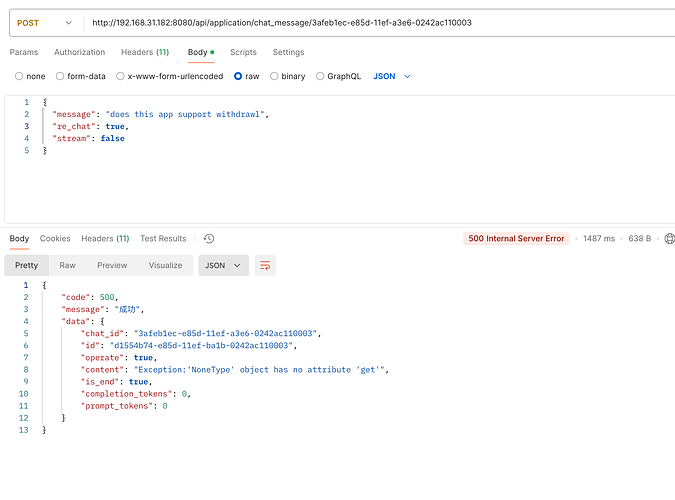Select the form-data body type

point(81,76)
